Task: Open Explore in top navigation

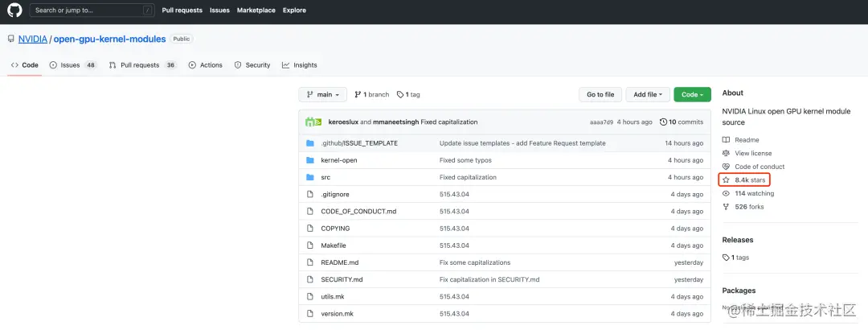Action: (x=294, y=10)
